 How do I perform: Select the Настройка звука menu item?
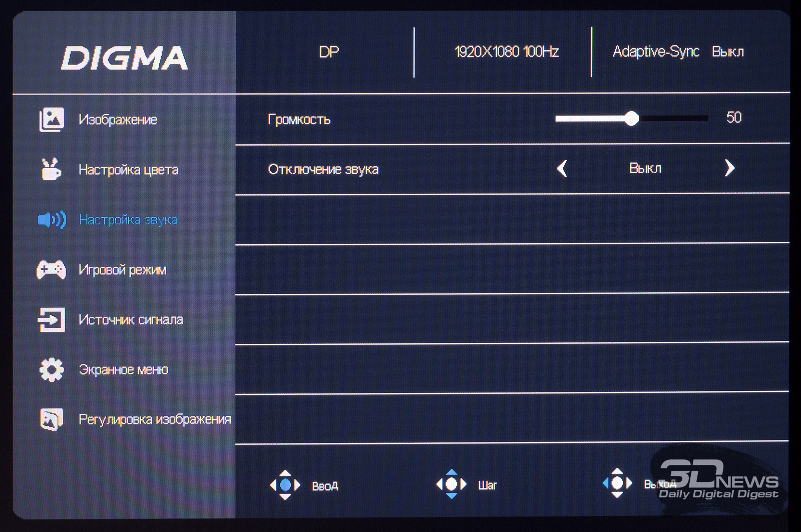128,220
